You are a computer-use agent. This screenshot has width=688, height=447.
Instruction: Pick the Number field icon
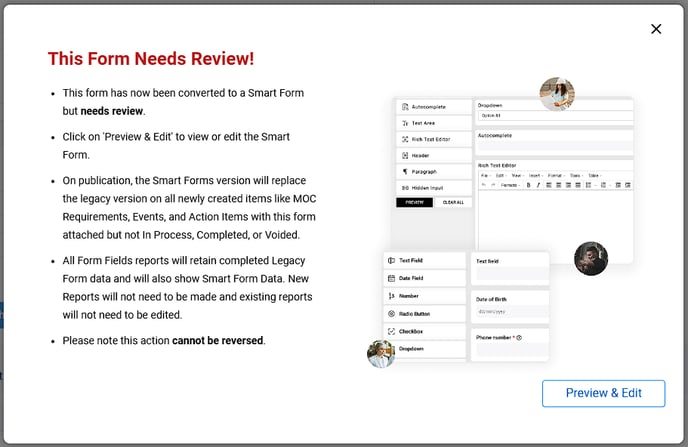[391, 296]
